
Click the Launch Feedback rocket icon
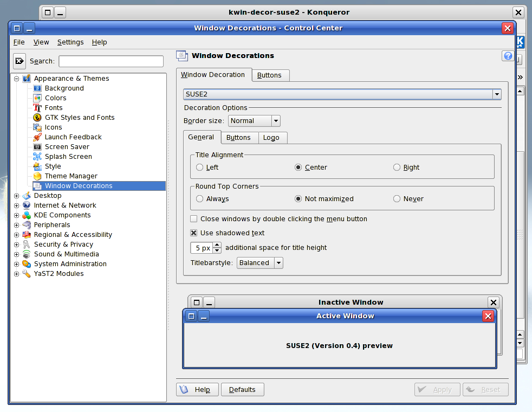(37, 137)
